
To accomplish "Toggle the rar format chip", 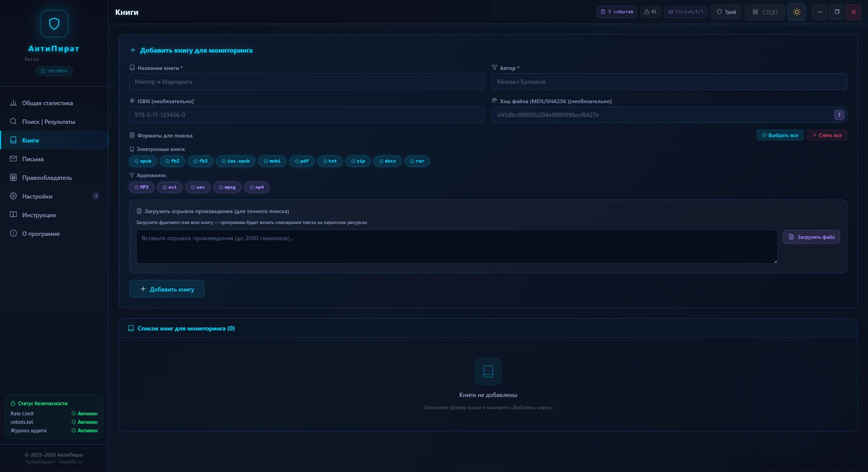I will 417,161.
